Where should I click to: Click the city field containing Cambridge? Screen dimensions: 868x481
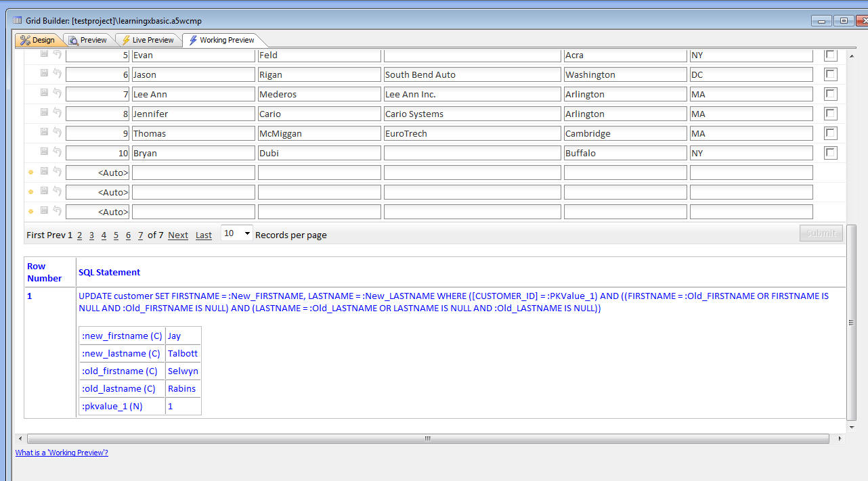(626, 133)
